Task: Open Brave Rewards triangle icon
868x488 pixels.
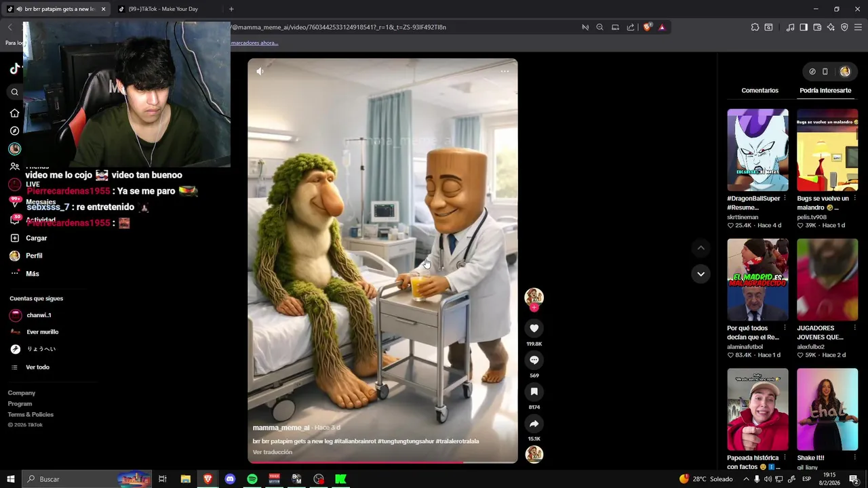Action: (x=662, y=27)
